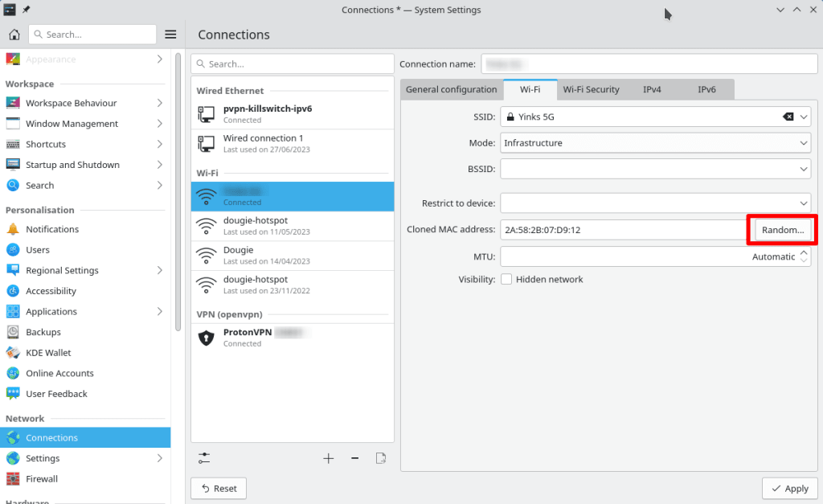The width and height of the screenshot is (823, 504).
Task: Expand Regional Settings chevron
Action: [x=160, y=270]
